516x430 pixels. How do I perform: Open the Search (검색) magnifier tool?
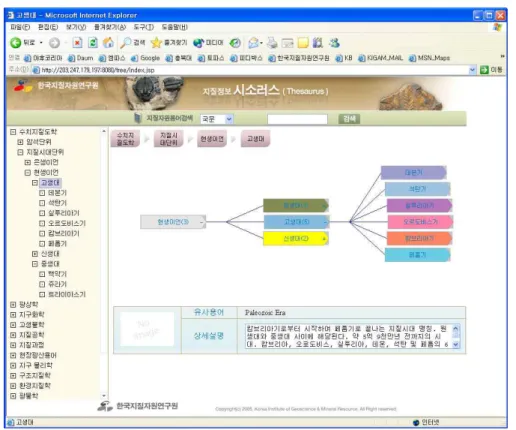[x=133, y=43]
